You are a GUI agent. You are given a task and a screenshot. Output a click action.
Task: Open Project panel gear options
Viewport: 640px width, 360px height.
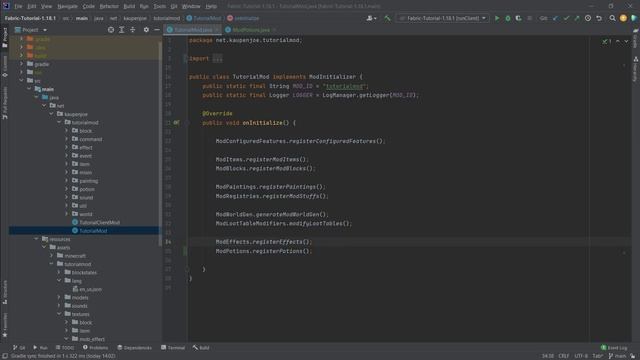146,30
